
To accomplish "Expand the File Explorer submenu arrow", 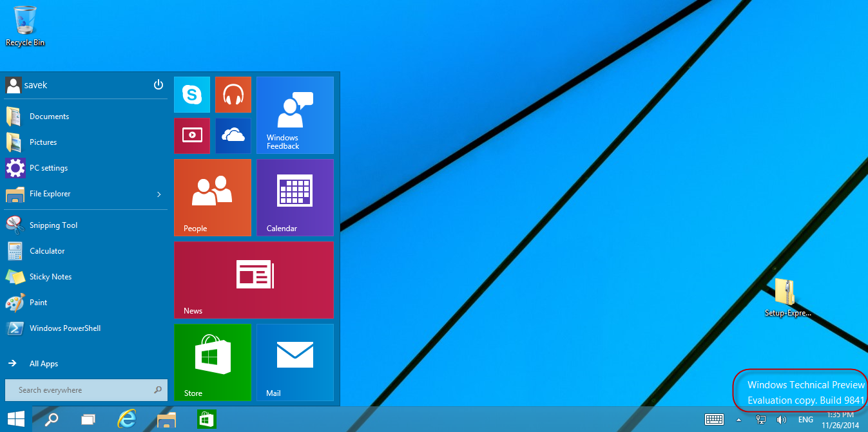I will coord(159,194).
